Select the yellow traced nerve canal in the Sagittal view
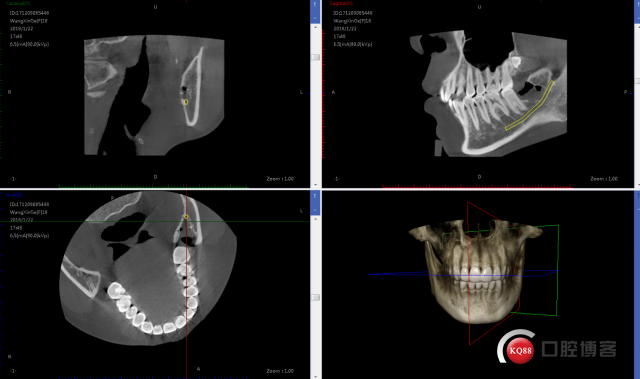 click(x=529, y=106)
